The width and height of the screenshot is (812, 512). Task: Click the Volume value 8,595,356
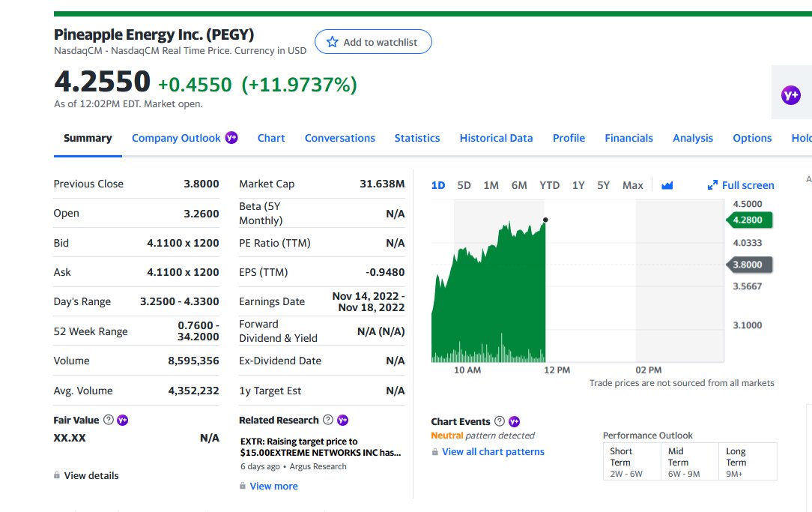click(194, 361)
